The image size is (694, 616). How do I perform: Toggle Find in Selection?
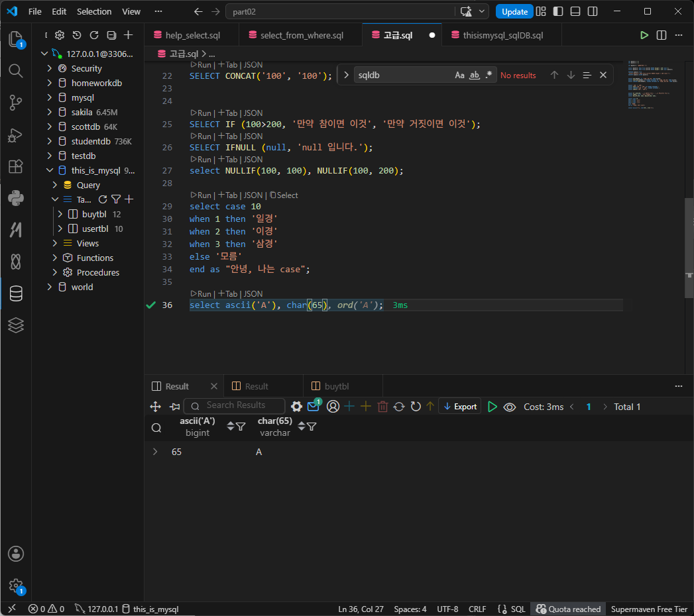pos(587,75)
